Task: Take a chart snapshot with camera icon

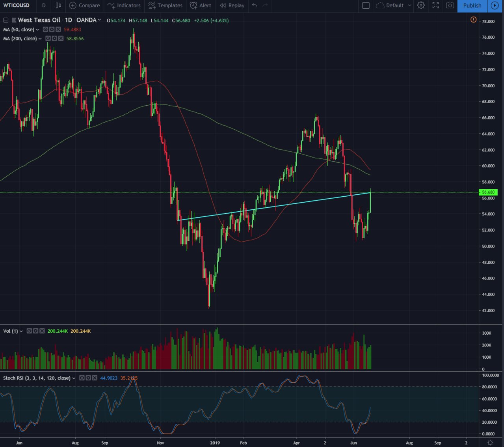Action: (x=450, y=6)
